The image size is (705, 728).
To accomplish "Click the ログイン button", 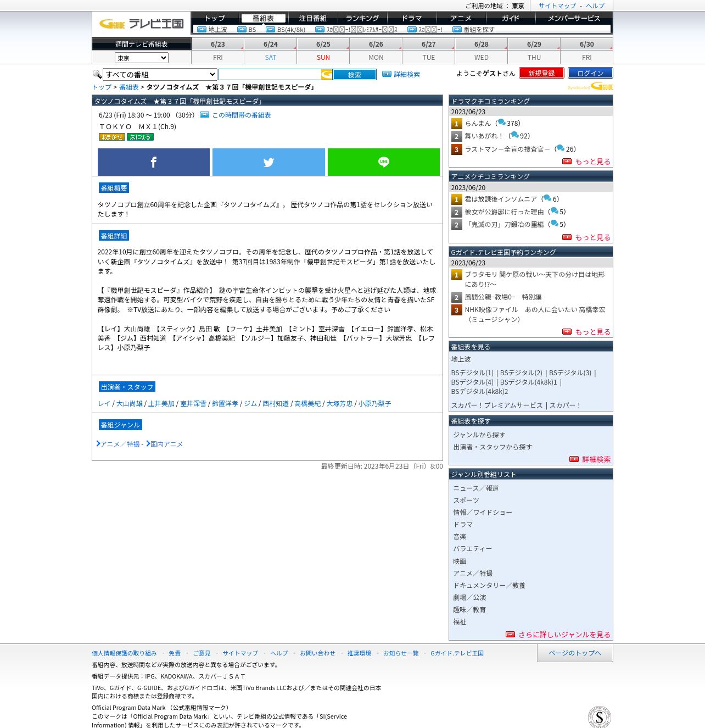I will (x=590, y=73).
